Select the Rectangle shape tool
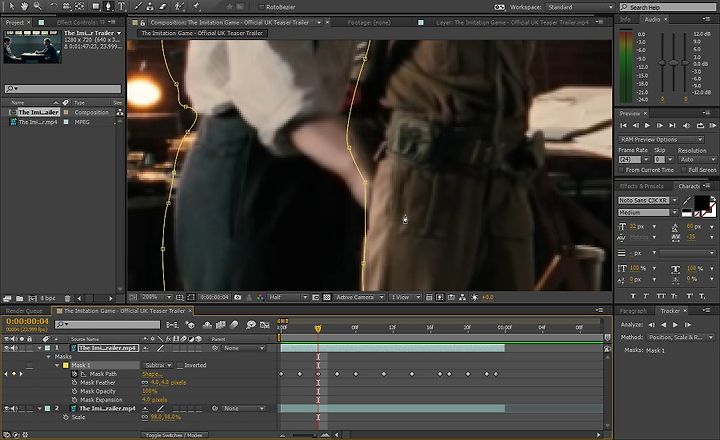The width and height of the screenshot is (720, 440). (96, 6)
